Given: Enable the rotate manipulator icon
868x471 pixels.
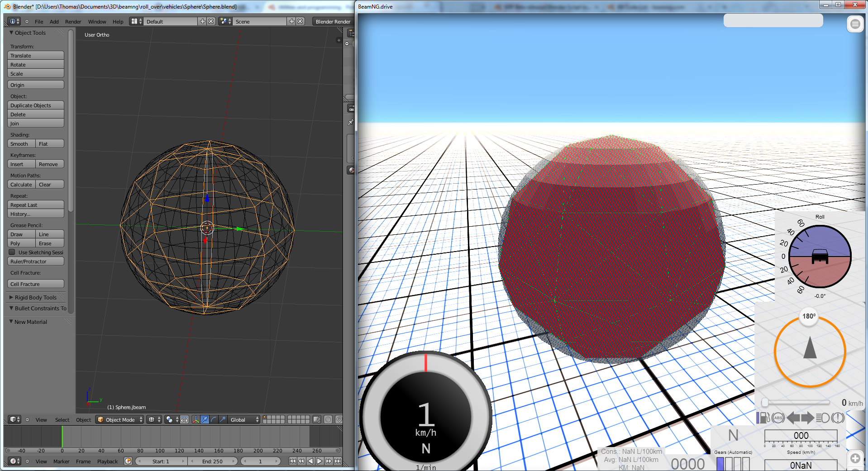Looking at the screenshot, I should 214,419.
